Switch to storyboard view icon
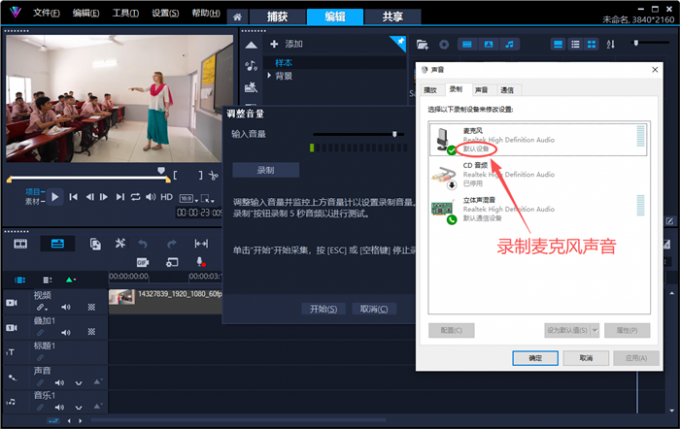The height and width of the screenshot is (429, 680). click(20, 244)
